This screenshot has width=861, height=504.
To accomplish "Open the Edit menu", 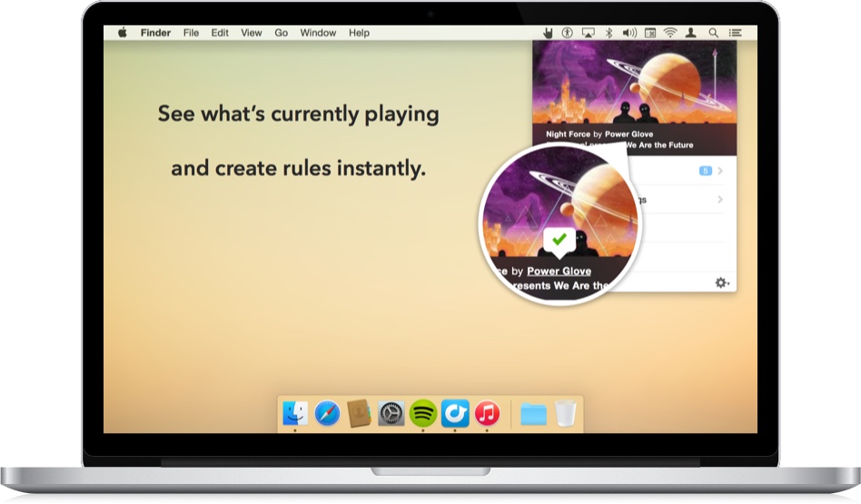I will [x=220, y=33].
